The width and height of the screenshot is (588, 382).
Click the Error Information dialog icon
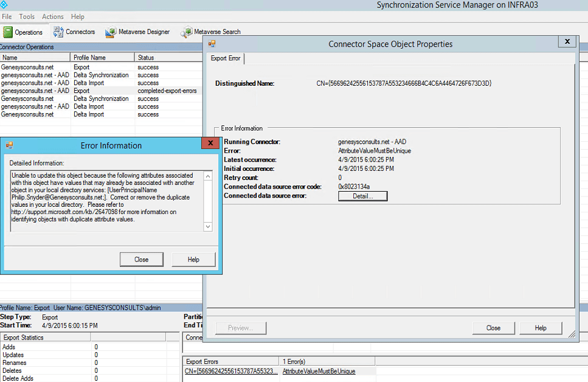point(10,145)
